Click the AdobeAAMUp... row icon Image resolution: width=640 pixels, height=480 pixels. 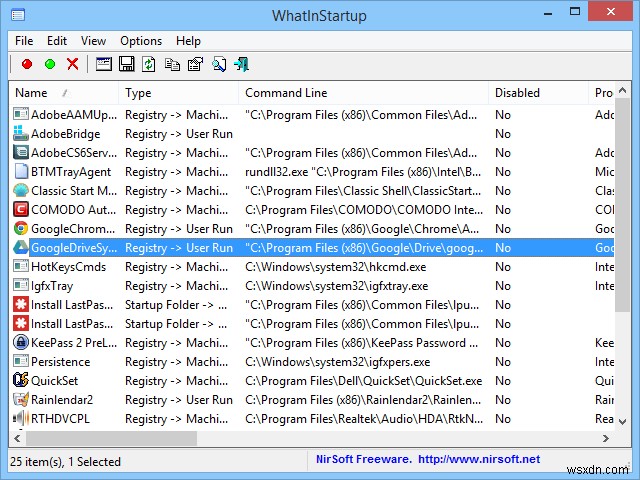[x=20, y=114]
